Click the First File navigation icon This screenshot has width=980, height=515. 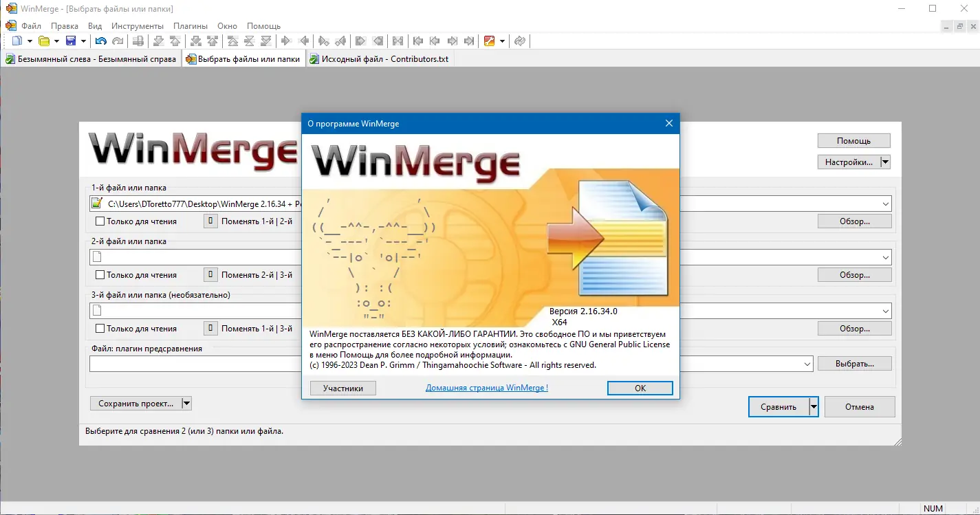[x=419, y=41]
